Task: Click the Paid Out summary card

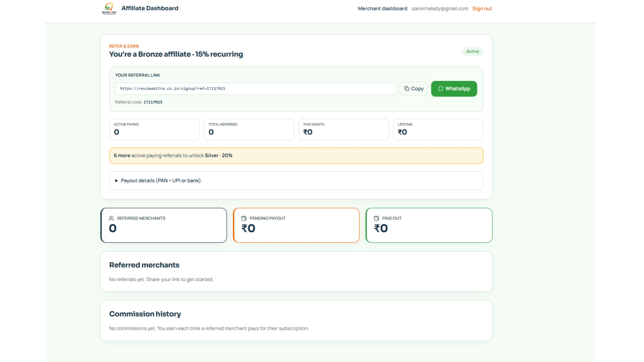Action: pos(429,225)
